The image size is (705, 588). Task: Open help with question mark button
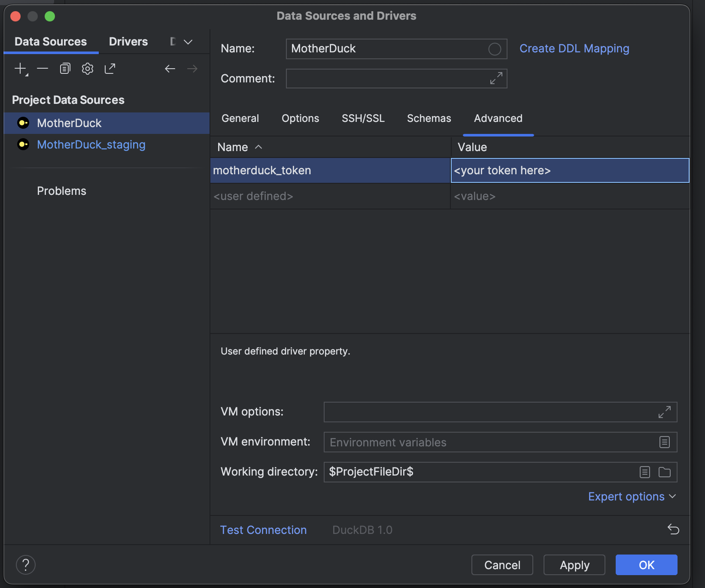pos(26,565)
